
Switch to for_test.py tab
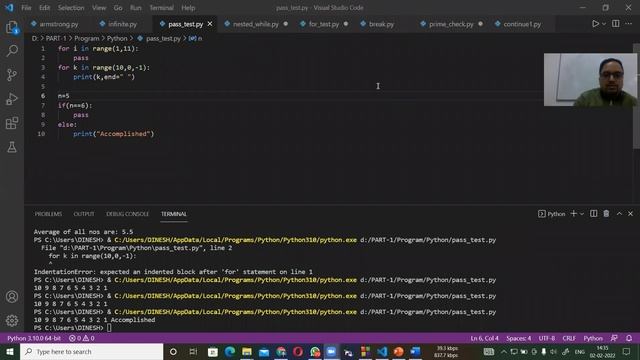(324, 24)
